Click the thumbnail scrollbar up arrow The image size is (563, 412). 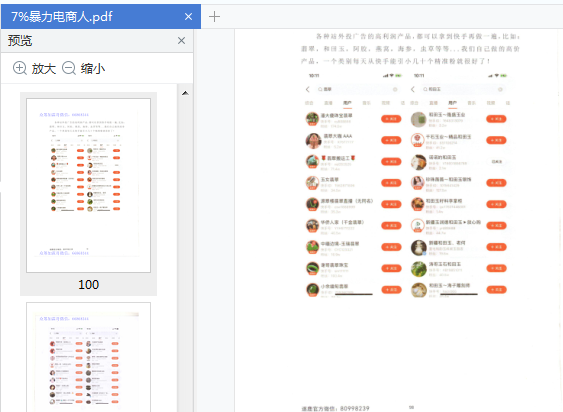click(185, 93)
